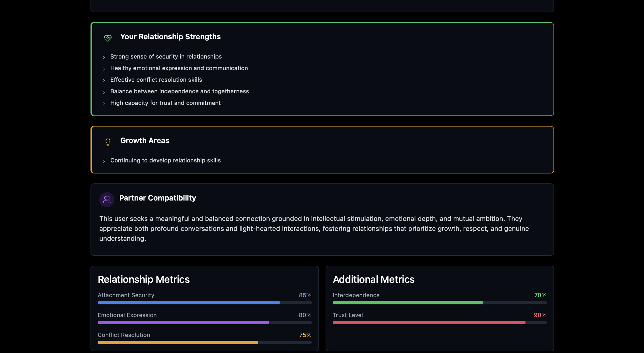
Task: Click chevron beside Continuing to develop skills
Action: (x=104, y=161)
